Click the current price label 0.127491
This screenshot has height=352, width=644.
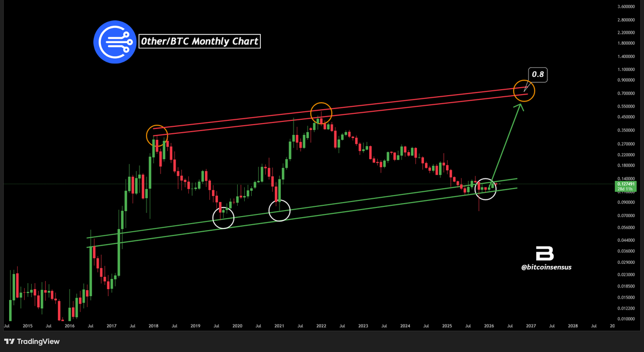click(625, 184)
